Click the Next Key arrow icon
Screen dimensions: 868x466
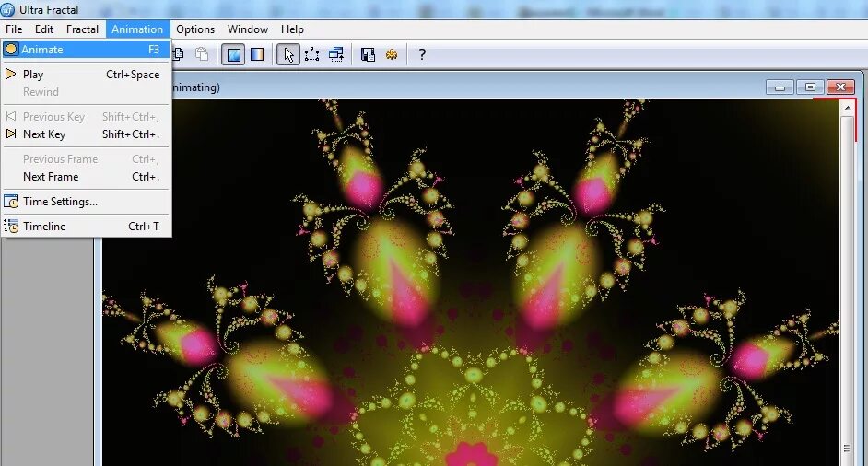[10, 134]
